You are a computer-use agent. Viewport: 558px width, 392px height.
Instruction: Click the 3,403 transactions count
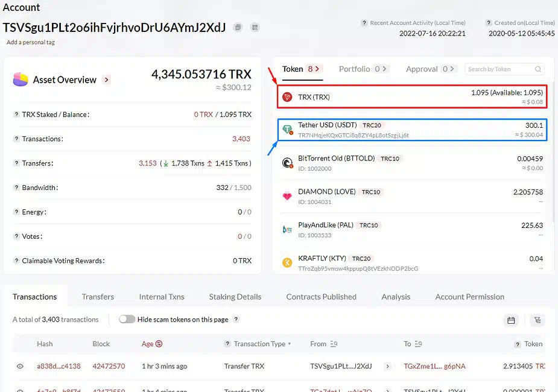pos(241,139)
